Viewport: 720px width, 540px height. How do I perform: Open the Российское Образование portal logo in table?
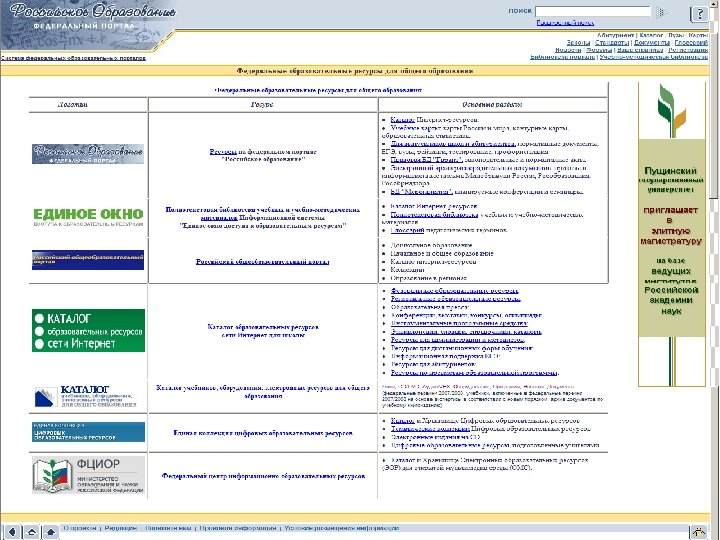(x=88, y=154)
